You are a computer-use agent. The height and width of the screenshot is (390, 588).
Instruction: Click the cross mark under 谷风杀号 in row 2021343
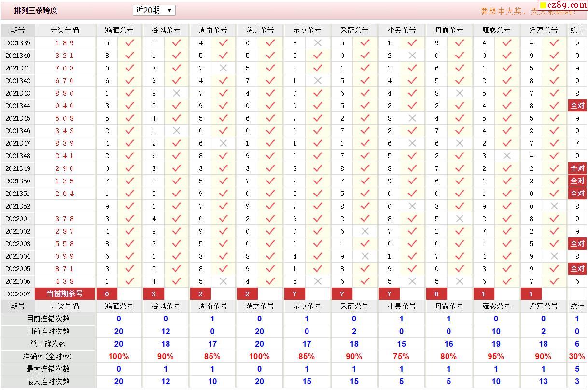176,93
